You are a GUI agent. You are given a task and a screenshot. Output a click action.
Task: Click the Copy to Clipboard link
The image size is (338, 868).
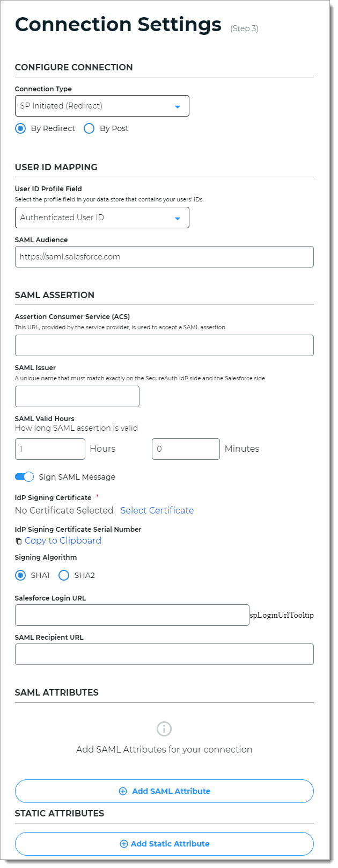[63, 540]
